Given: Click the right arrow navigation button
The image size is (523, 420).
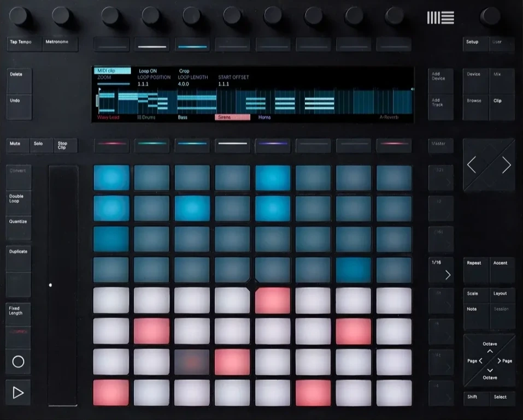Looking at the screenshot, I should pyautogui.click(x=506, y=164).
